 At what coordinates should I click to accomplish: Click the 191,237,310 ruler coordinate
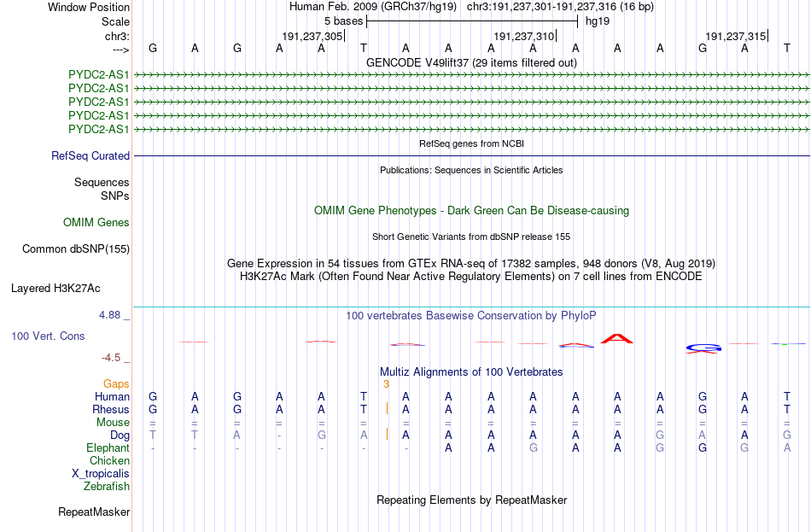pos(524,36)
